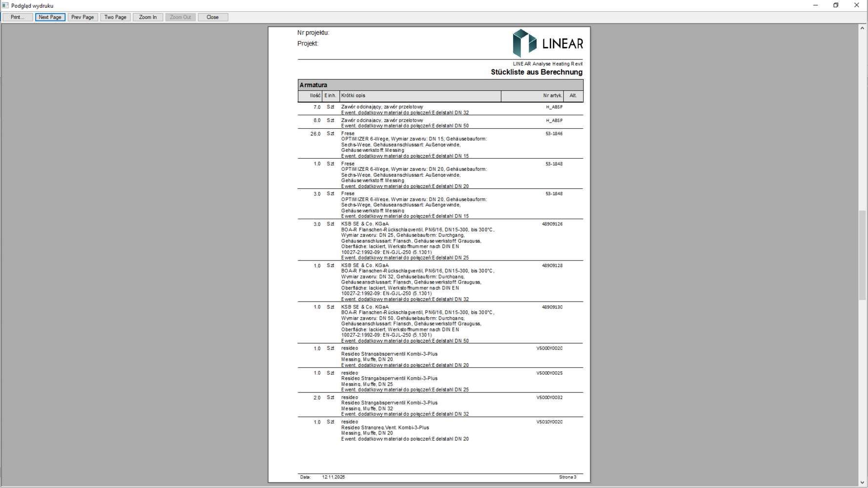Click the Stückliste aus Berechnung title
This screenshot has height=488, width=868.
click(x=536, y=72)
